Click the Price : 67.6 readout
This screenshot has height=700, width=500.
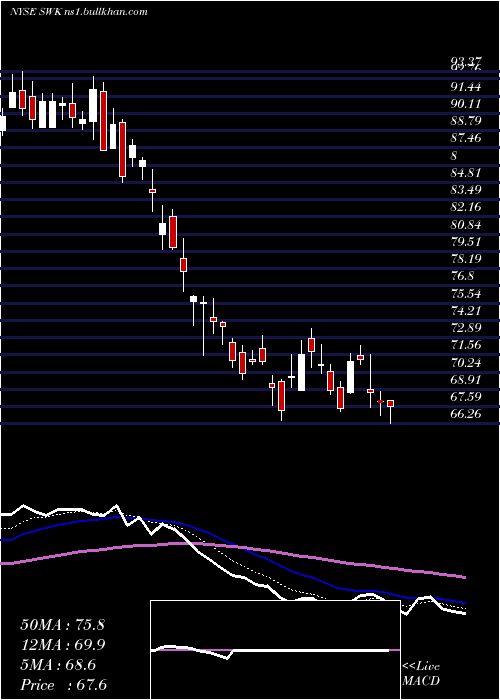[x=63, y=685]
